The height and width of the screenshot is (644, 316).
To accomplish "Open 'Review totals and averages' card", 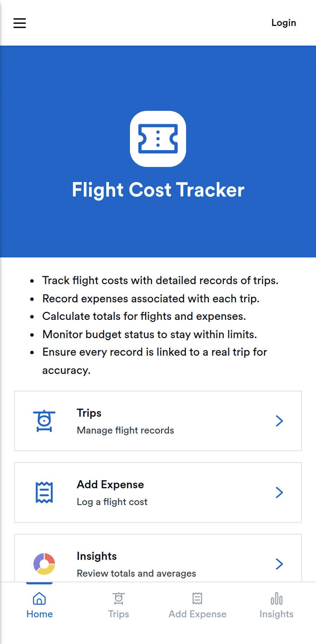I will [x=158, y=558].
